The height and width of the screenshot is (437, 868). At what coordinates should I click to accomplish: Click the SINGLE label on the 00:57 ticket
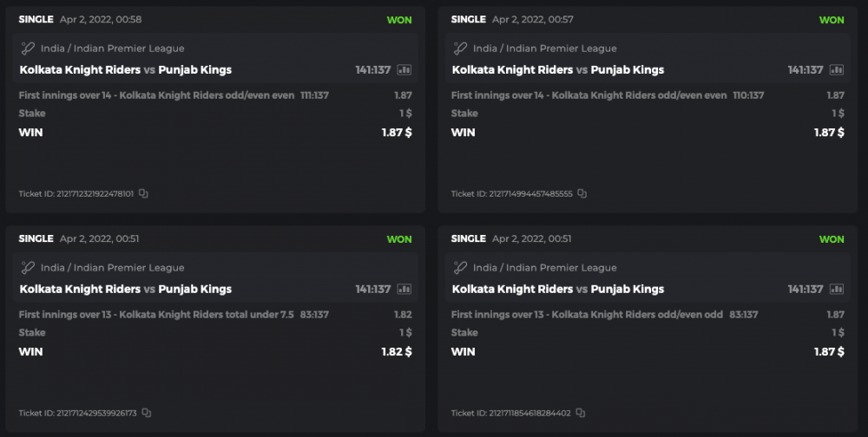point(469,20)
